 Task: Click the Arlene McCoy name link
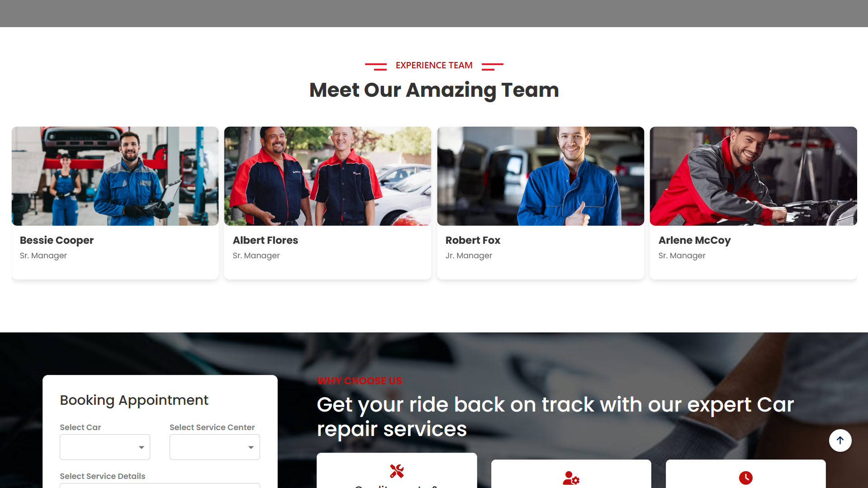[x=694, y=240]
